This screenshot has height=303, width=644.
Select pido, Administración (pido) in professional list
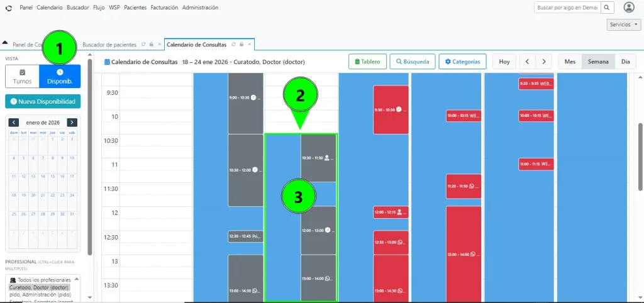(40, 294)
